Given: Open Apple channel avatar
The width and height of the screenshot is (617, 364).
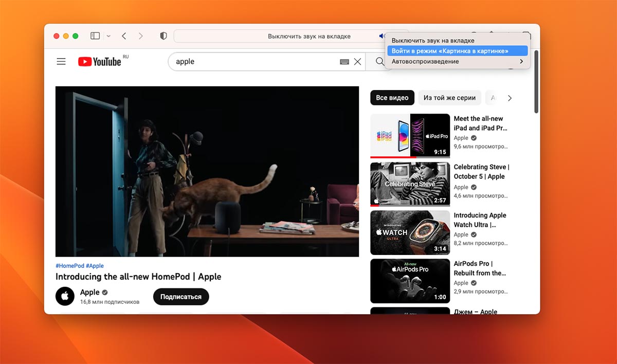Looking at the screenshot, I should click(65, 297).
